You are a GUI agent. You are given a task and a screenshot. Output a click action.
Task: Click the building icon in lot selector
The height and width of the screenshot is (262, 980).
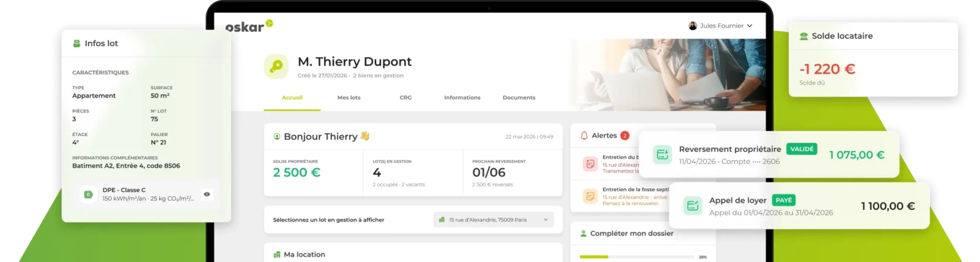(x=442, y=220)
